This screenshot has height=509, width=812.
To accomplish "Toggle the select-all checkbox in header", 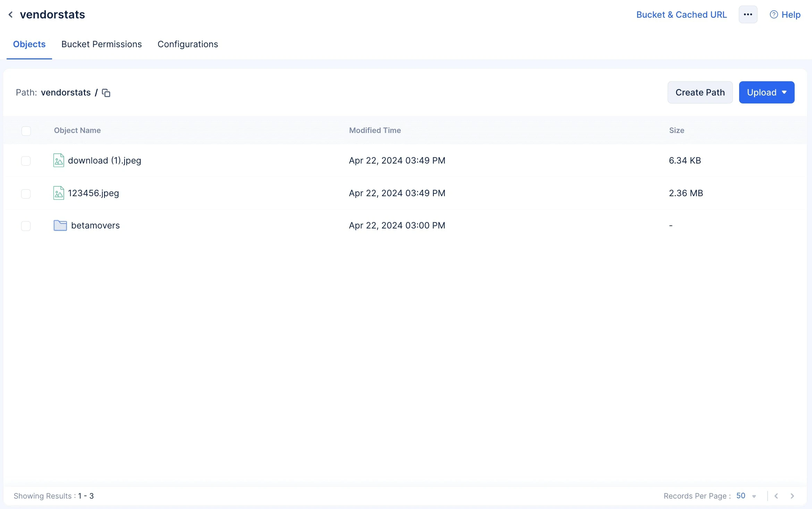I will (x=26, y=131).
